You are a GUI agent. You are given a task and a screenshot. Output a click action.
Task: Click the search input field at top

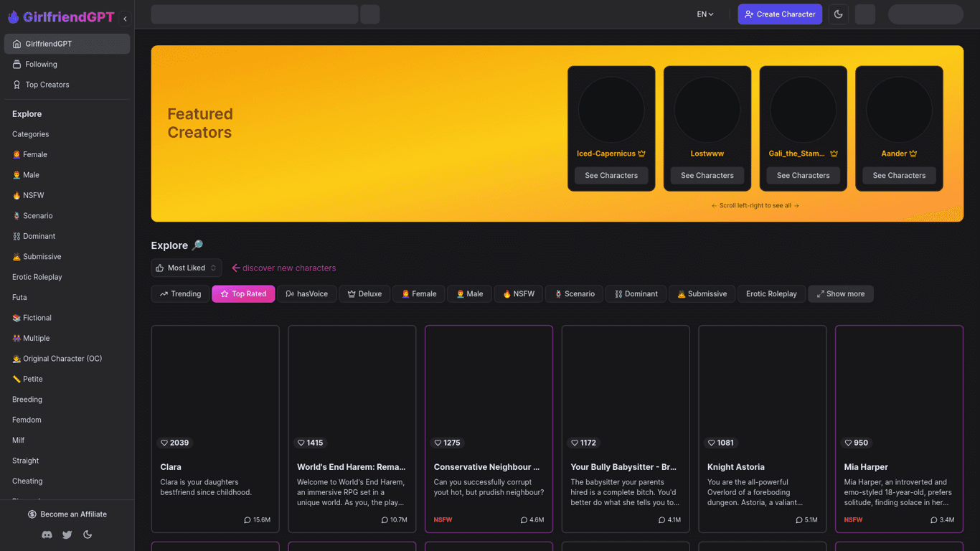click(254, 14)
